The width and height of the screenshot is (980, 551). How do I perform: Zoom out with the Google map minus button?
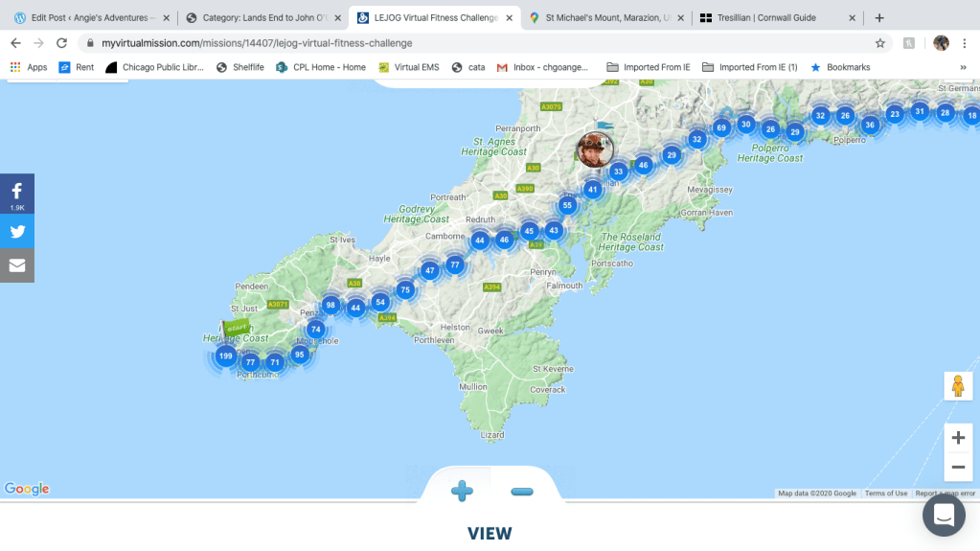pos(958,468)
